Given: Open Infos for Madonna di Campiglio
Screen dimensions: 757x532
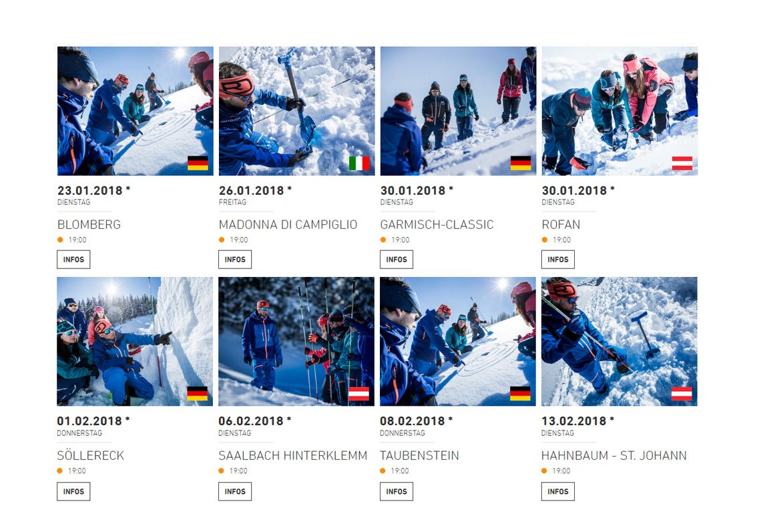Looking at the screenshot, I should [x=235, y=260].
